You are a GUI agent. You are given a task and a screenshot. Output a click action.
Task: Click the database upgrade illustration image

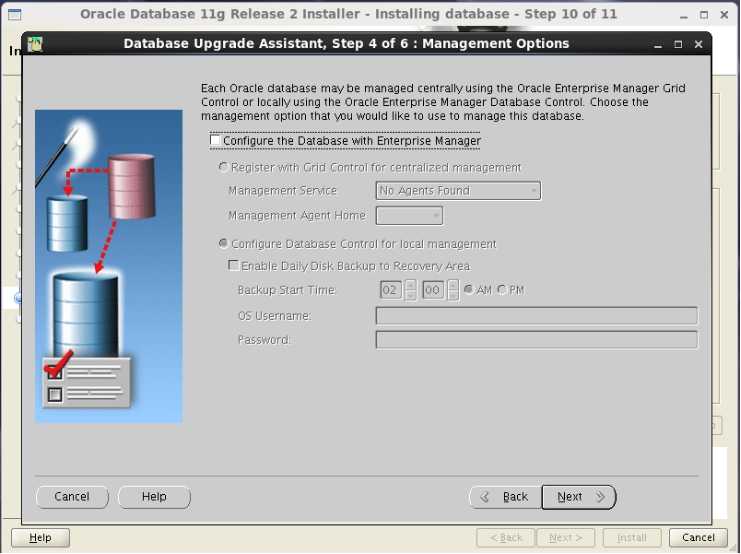[109, 266]
